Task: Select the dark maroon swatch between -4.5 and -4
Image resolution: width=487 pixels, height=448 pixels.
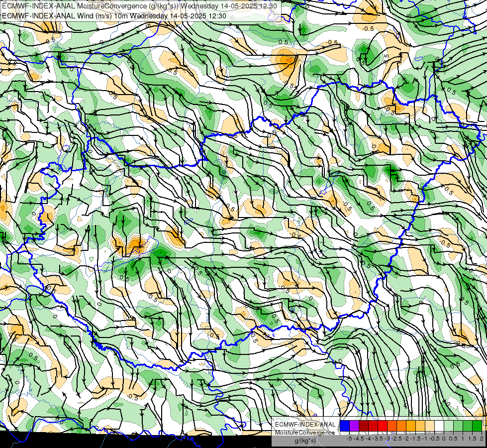Action: pos(364,426)
